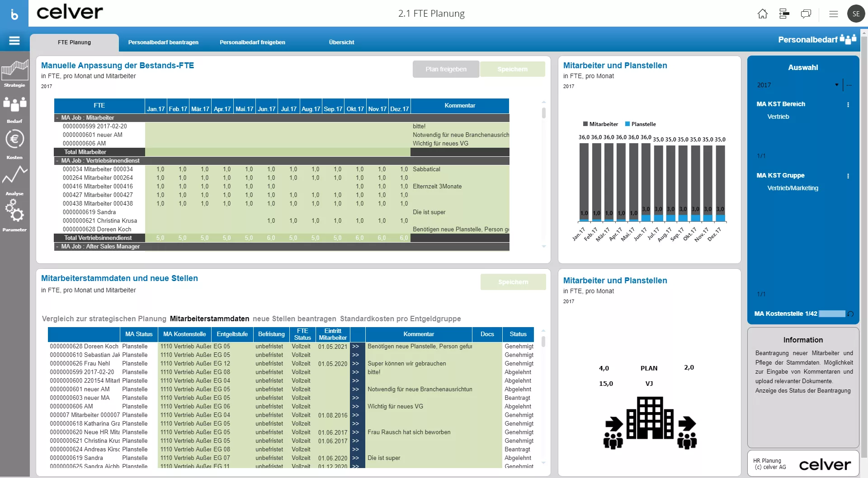Open MA KST Gruppe options dots

848,176
